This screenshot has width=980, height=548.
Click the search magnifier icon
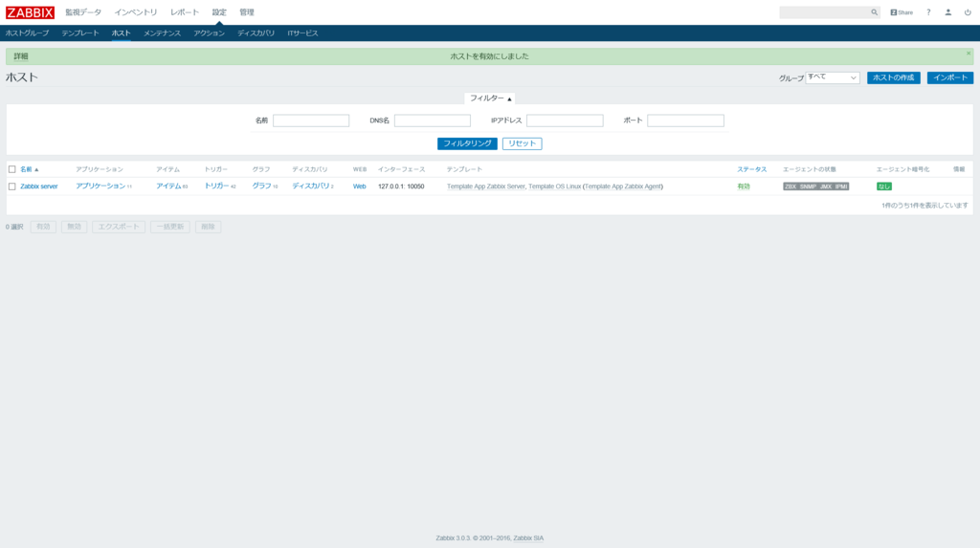(x=874, y=12)
